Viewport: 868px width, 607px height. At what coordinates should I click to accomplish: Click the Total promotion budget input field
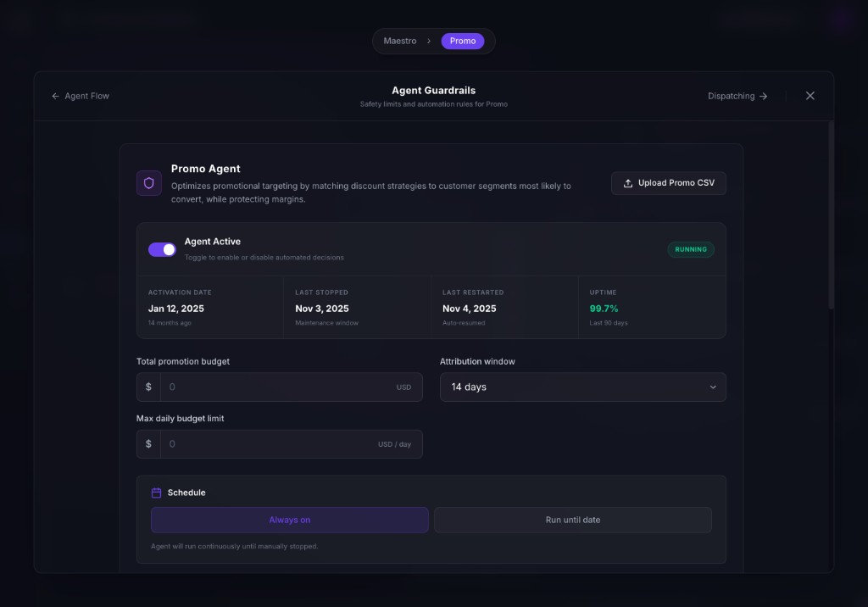coord(280,387)
